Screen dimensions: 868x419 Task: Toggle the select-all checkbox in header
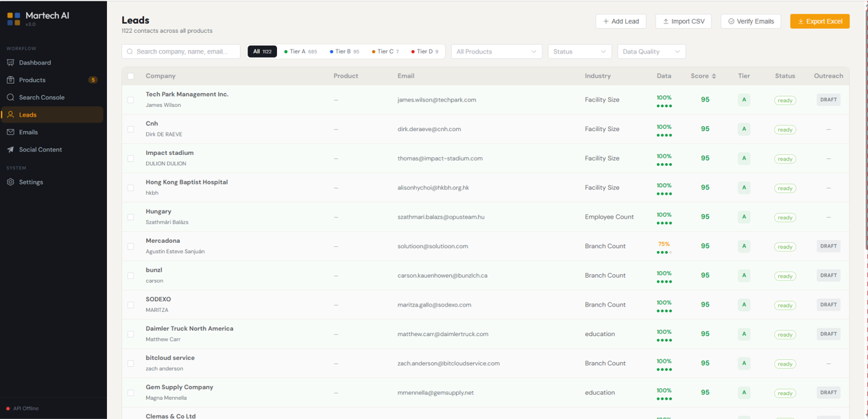click(131, 76)
